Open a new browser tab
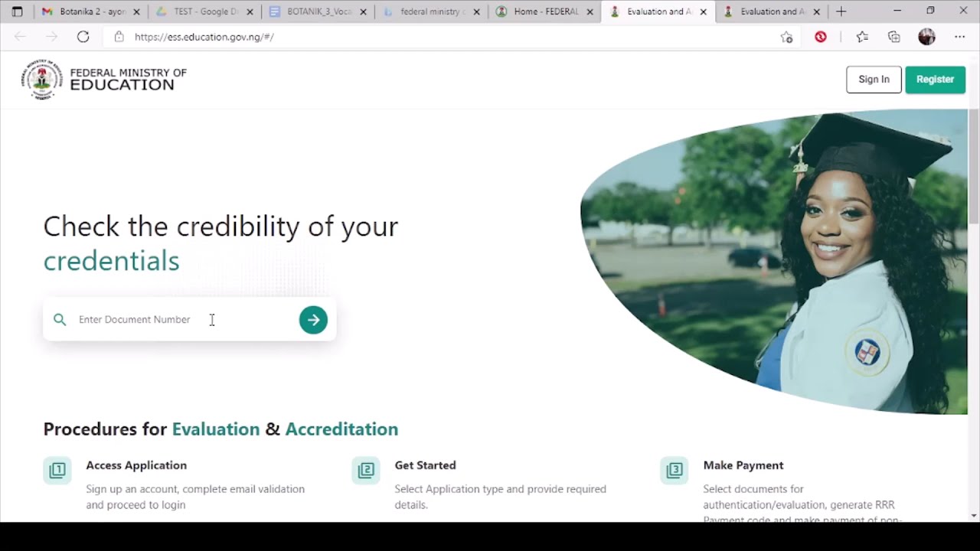980x551 pixels. click(841, 11)
